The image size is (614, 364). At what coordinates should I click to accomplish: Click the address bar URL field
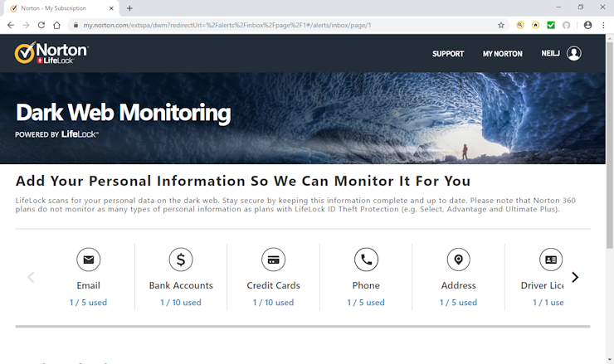288,25
